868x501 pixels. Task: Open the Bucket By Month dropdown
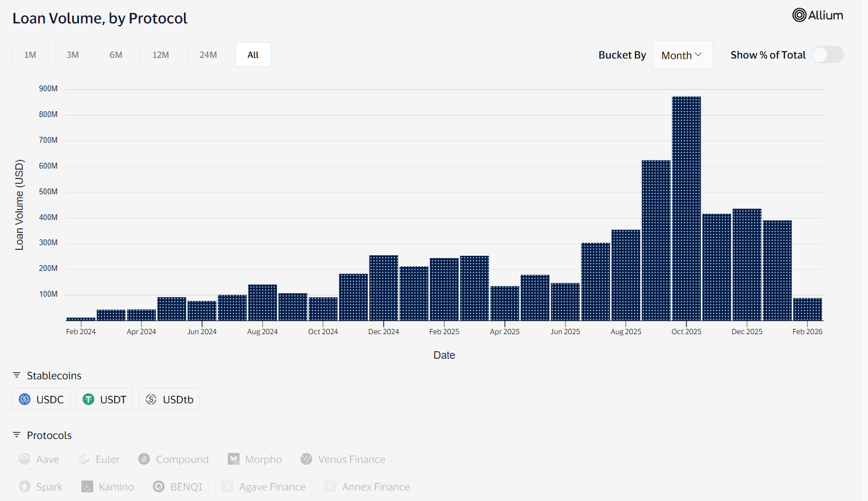[x=682, y=54]
